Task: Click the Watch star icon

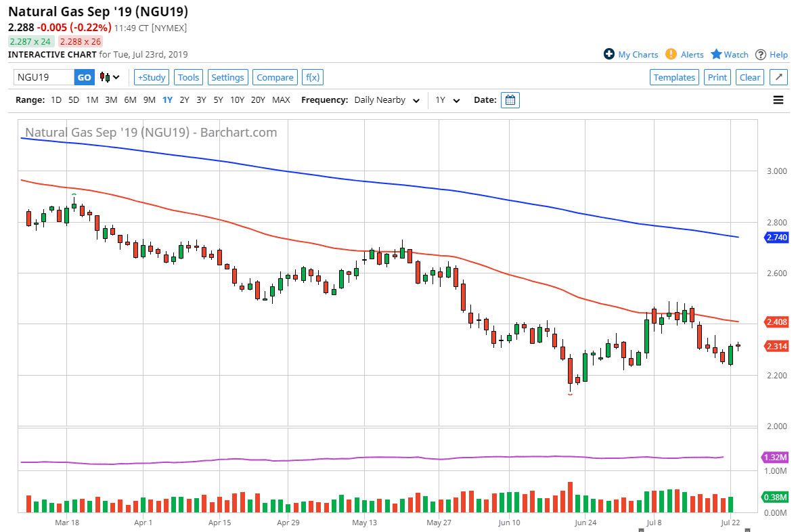Action: click(716, 54)
